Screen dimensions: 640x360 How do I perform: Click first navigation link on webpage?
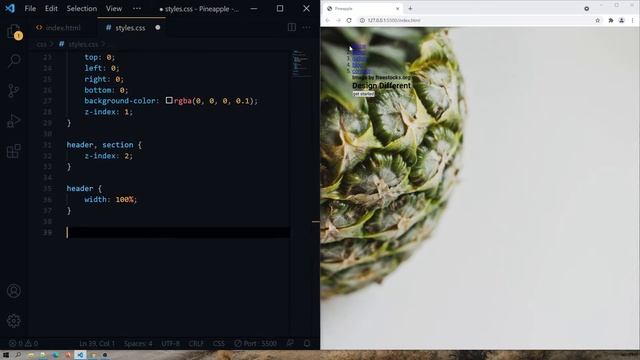(359, 46)
